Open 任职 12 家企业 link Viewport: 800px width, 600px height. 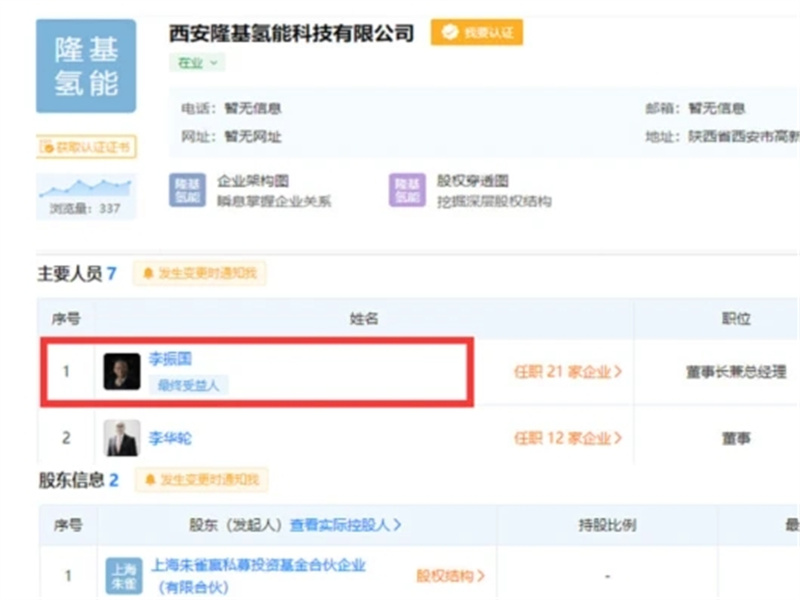point(568,438)
